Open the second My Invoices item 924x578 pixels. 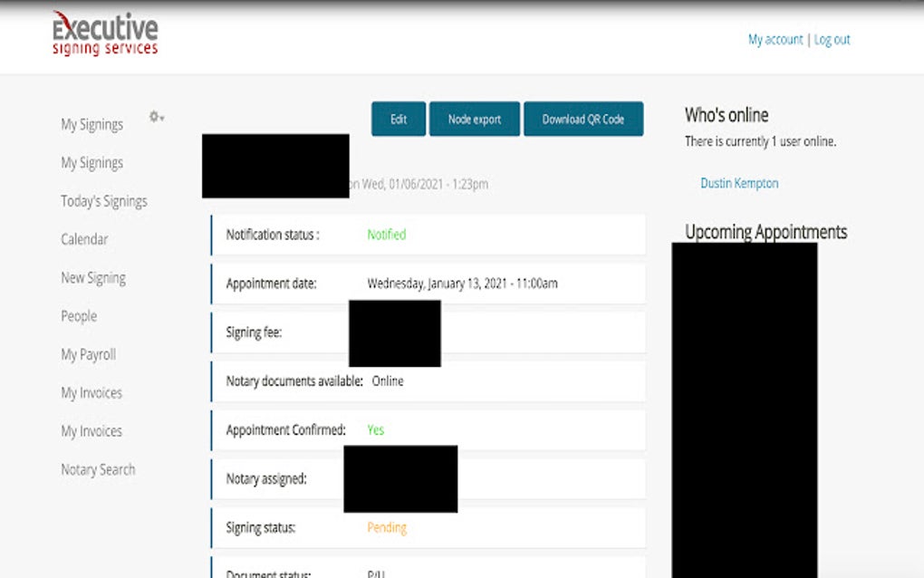(x=91, y=431)
